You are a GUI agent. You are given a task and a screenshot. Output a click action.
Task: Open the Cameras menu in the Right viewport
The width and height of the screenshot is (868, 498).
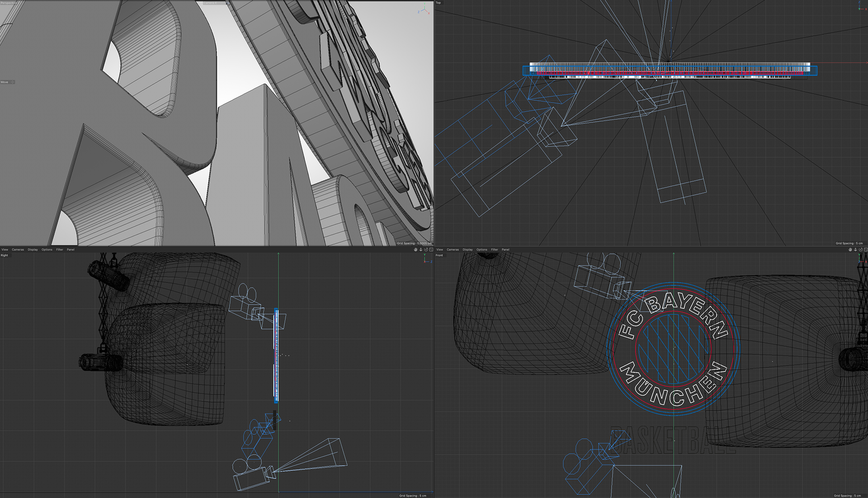[x=18, y=249]
